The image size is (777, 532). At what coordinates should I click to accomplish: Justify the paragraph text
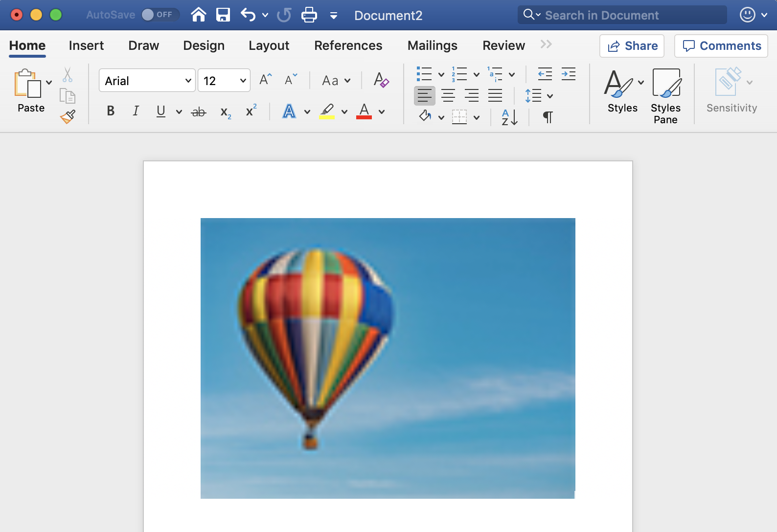coord(495,95)
